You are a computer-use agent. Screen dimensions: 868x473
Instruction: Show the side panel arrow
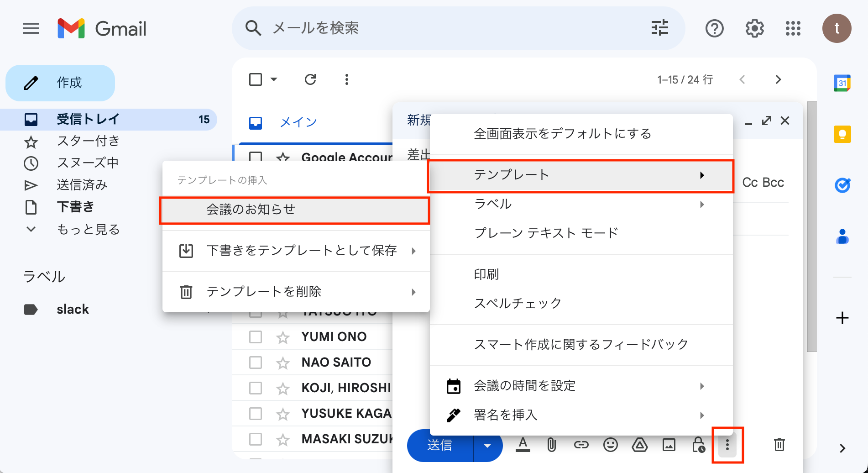pyautogui.click(x=842, y=448)
